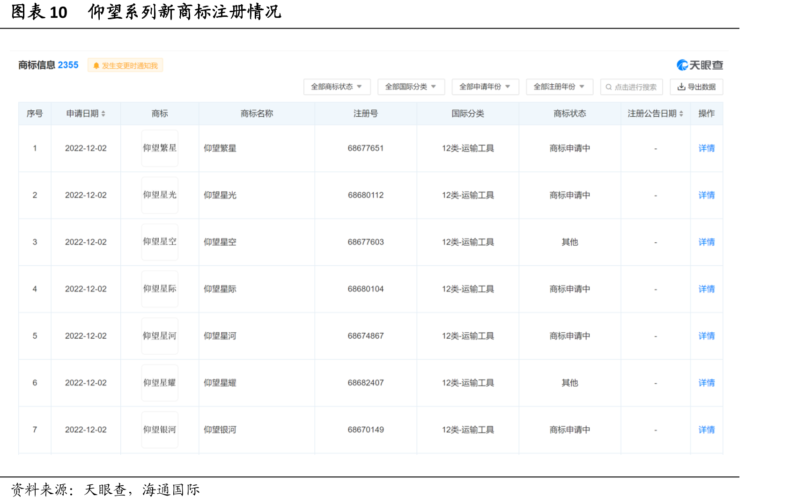Sort by registration announcement date arrows
This screenshot has width=812, height=504.
(x=681, y=114)
